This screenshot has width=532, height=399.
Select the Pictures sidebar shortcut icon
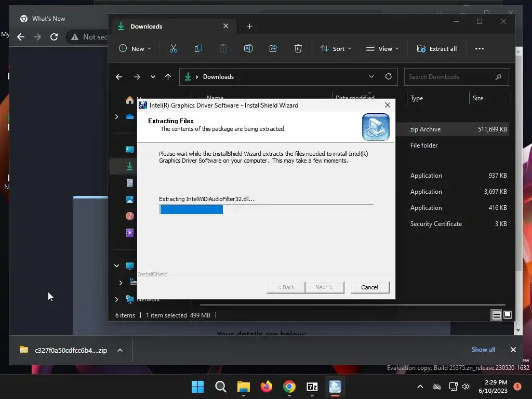[129, 199]
